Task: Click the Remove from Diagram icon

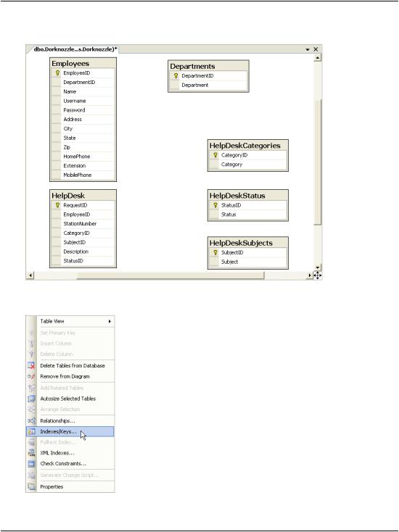Action: pos(31,377)
